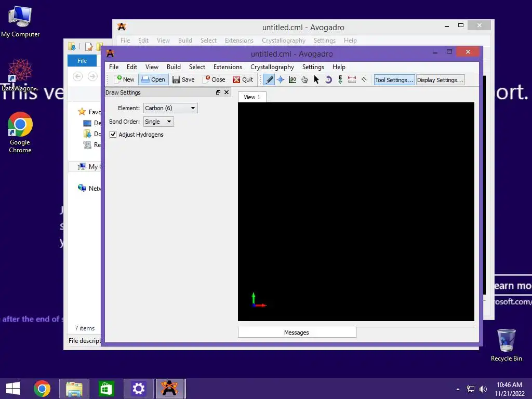The height and width of the screenshot is (399, 532).
Task: Open Chrome from the taskbar
Action: 42,389
